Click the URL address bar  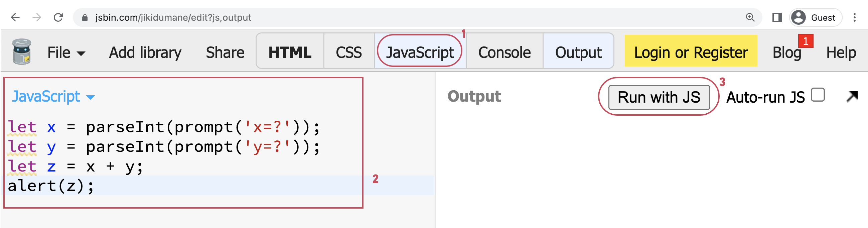[x=404, y=17]
